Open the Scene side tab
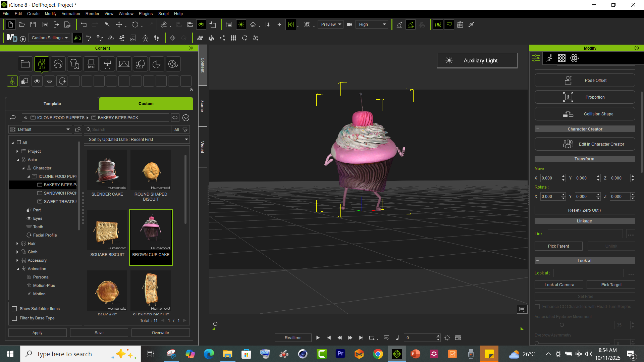Screen dimensions: 644x362 click(x=202, y=106)
